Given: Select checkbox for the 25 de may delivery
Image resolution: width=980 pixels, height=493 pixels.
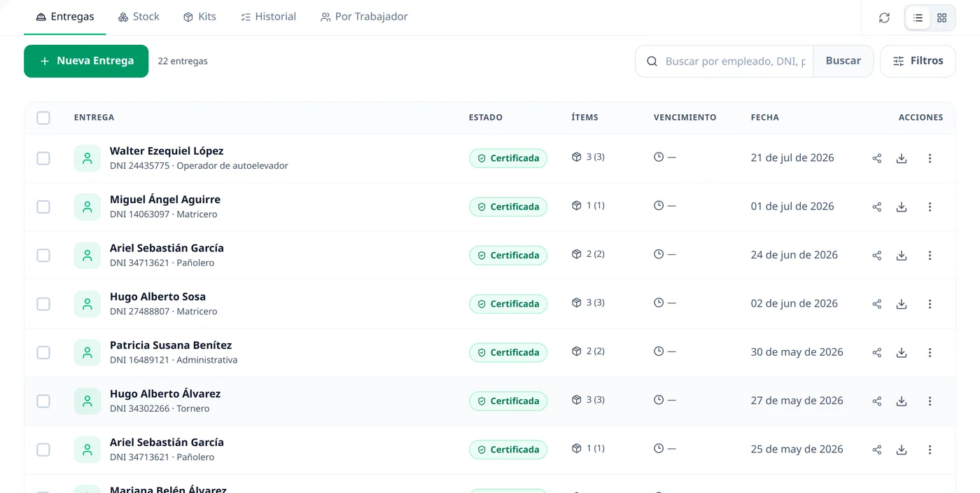Looking at the screenshot, I should [x=43, y=450].
